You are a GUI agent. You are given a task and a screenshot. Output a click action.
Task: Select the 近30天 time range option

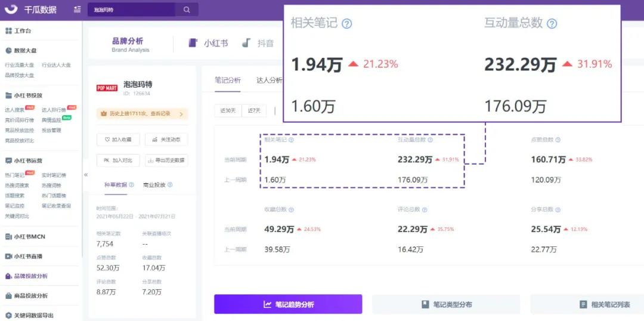[228, 110]
